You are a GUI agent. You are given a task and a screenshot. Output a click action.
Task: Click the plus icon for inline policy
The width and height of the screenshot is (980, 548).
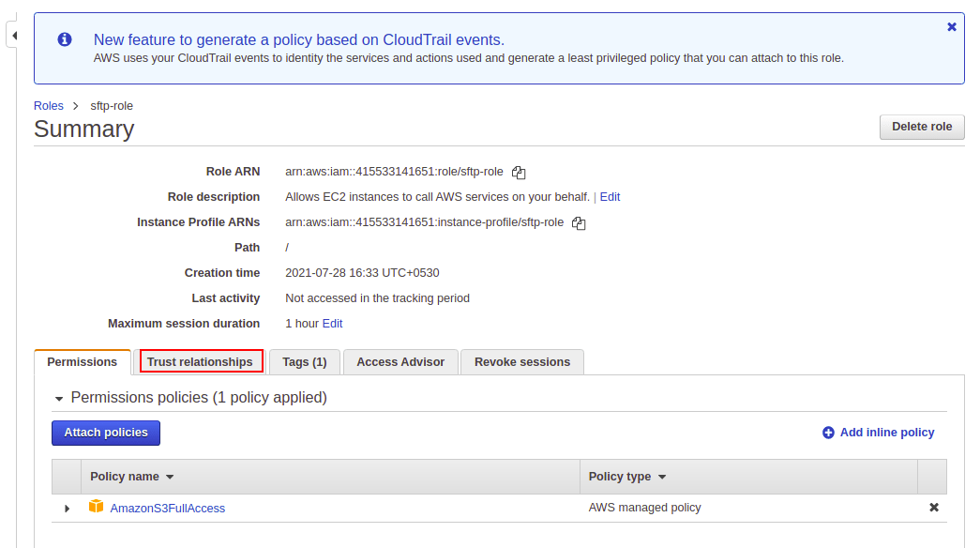click(x=828, y=433)
